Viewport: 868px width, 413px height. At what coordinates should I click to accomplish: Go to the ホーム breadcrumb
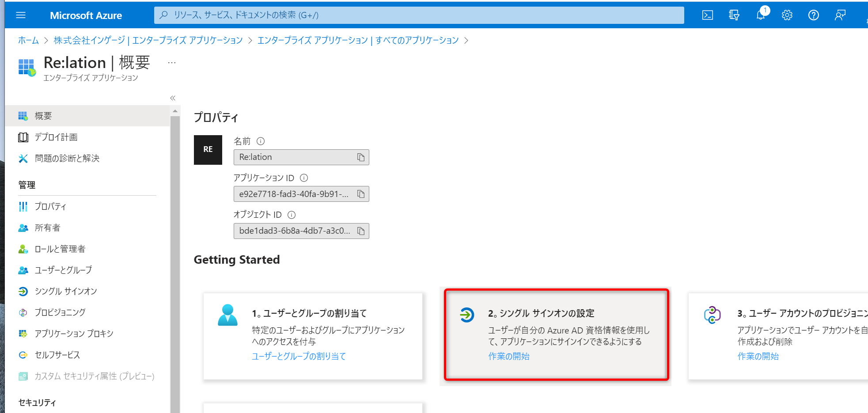point(28,40)
